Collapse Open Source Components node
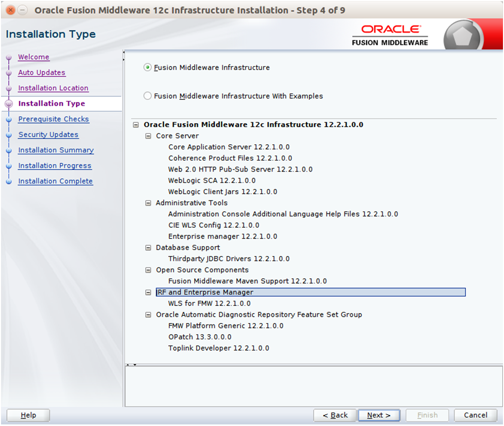Image resolution: width=504 pixels, height=426 pixels. pos(148,270)
